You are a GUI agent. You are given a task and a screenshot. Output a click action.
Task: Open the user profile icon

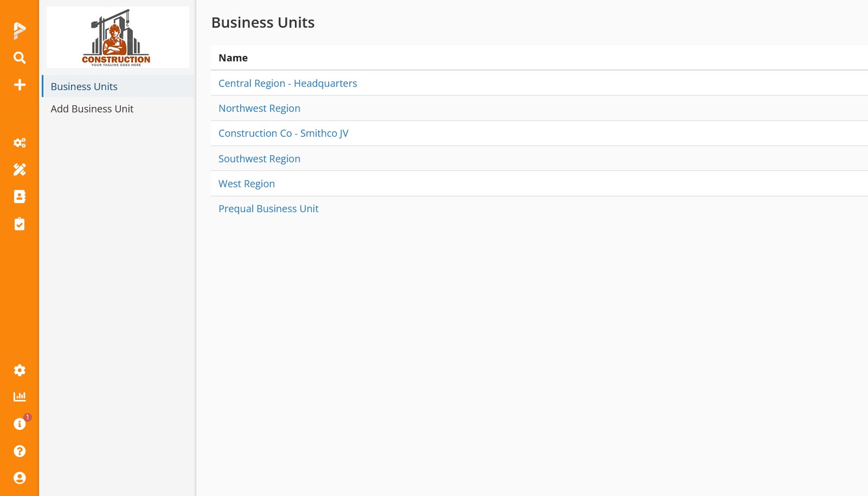pos(20,478)
